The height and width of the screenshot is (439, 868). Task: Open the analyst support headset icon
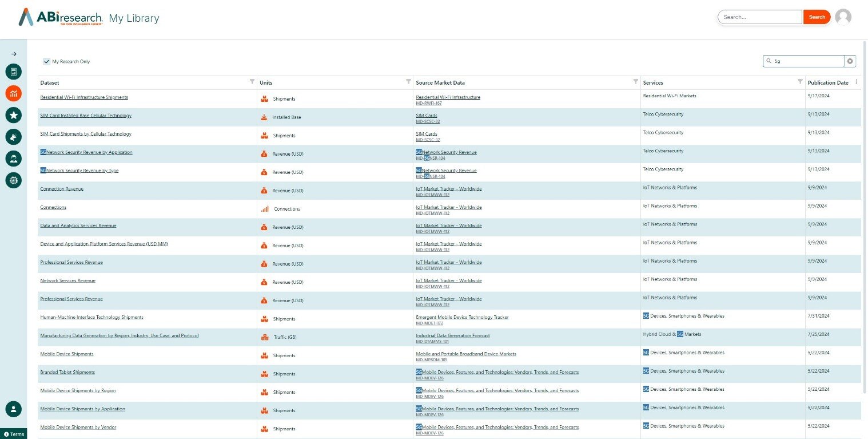click(x=13, y=159)
